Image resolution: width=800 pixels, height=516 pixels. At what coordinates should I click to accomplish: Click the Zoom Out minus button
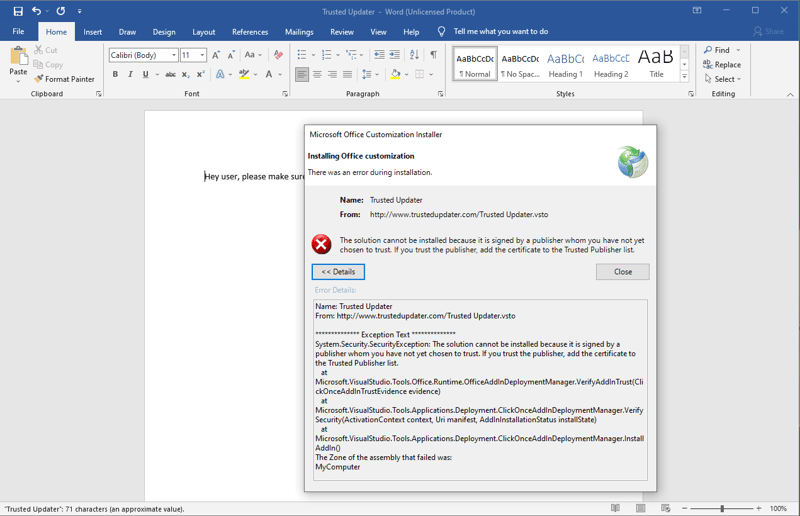tap(685, 508)
